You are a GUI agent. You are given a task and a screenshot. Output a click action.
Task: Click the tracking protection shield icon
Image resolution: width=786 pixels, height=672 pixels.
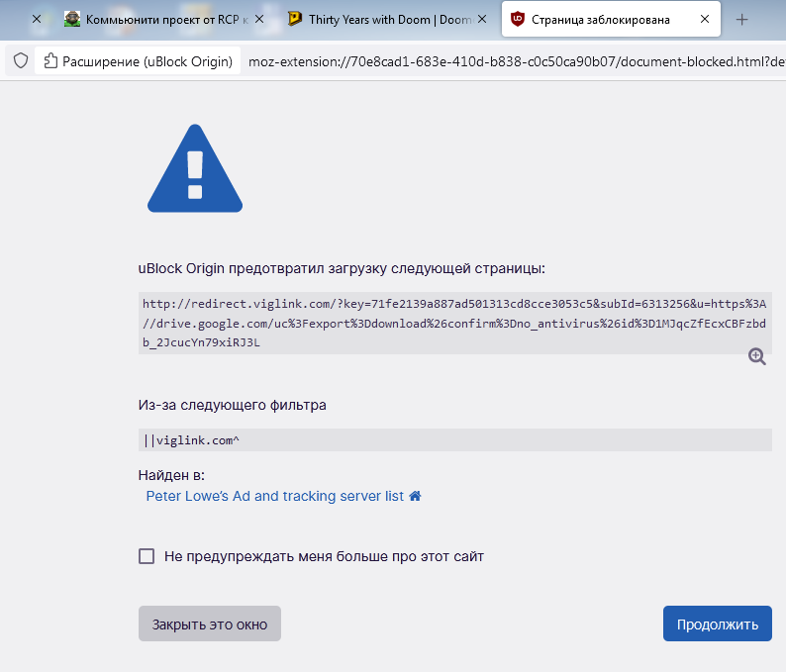click(x=21, y=61)
